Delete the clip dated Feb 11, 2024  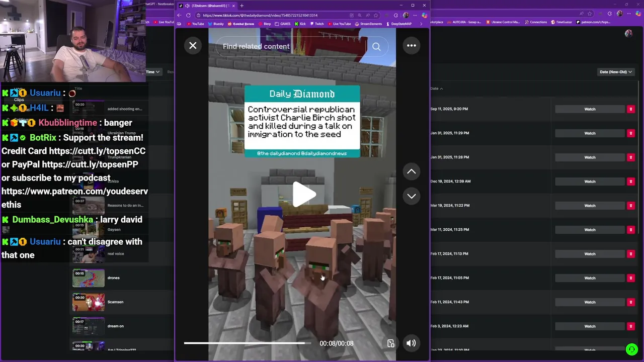click(630, 302)
